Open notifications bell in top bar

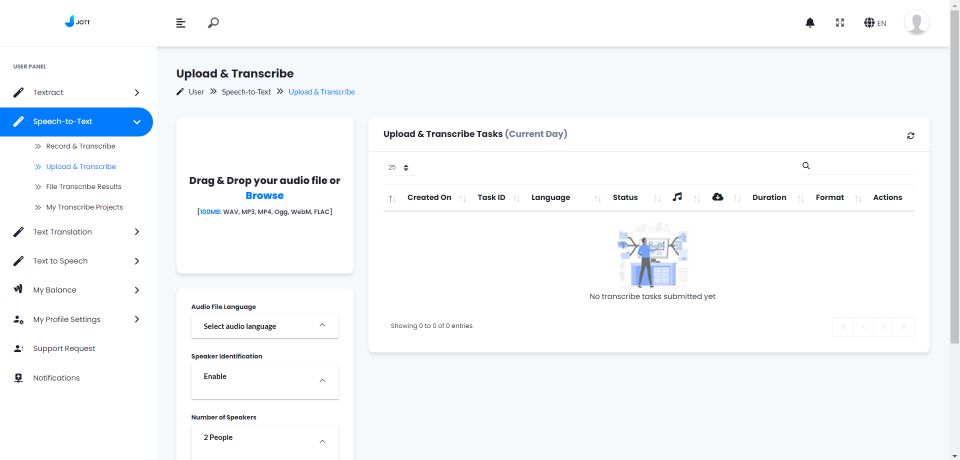click(810, 23)
